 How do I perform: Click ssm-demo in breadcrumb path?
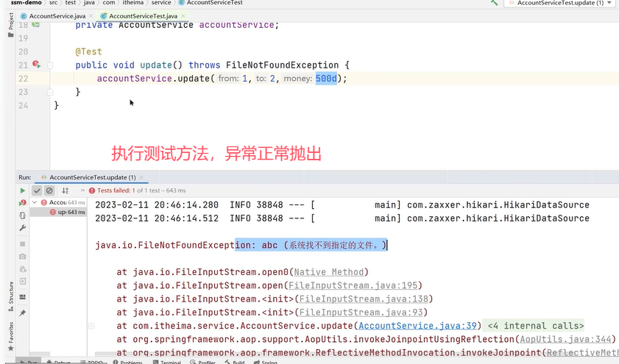(26, 2)
